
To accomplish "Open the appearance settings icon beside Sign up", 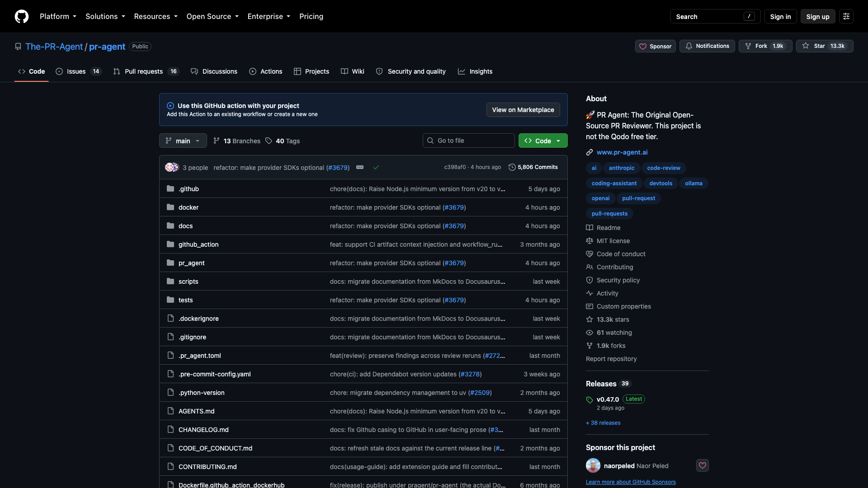I will click(846, 16).
